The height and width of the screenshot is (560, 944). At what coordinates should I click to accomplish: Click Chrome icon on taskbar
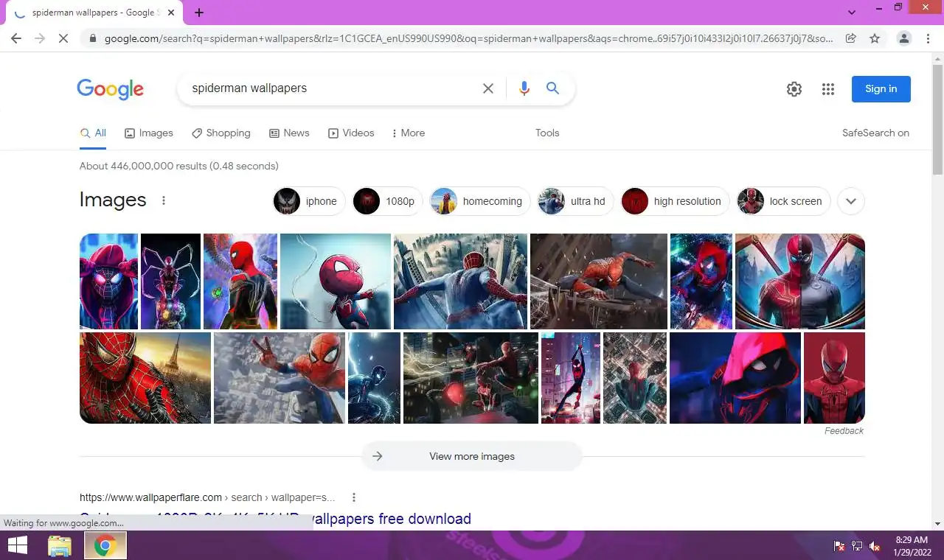105,546
